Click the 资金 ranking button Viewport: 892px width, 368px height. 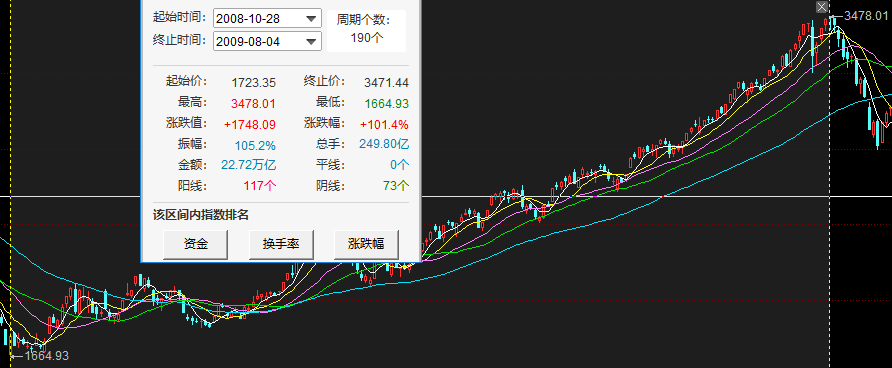(x=196, y=245)
